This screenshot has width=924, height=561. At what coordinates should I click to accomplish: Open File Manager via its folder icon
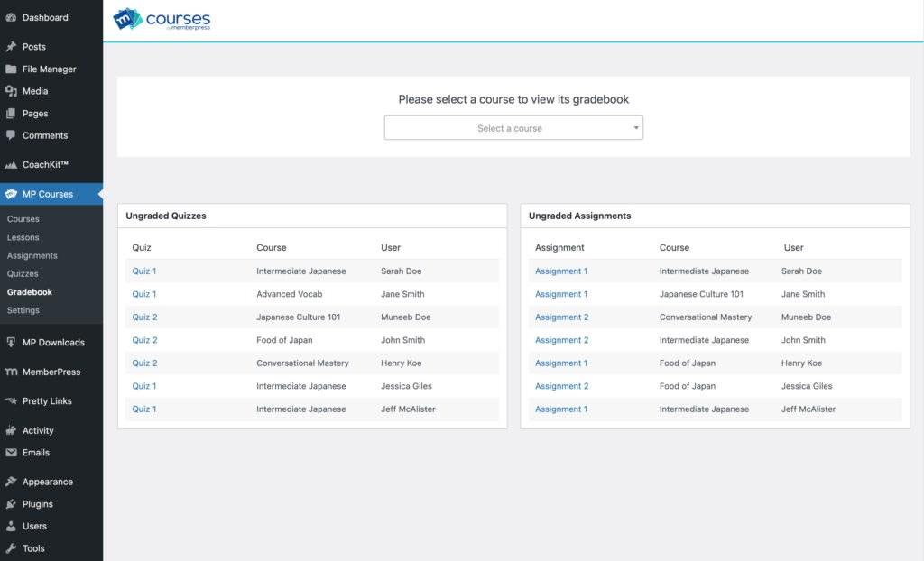click(11, 69)
